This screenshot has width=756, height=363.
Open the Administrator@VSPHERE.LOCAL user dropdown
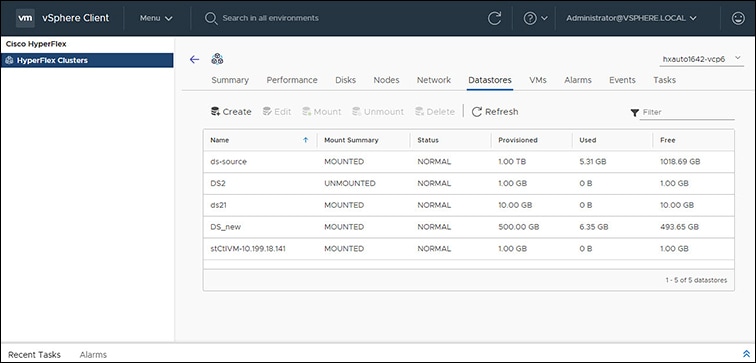tap(631, 18)
